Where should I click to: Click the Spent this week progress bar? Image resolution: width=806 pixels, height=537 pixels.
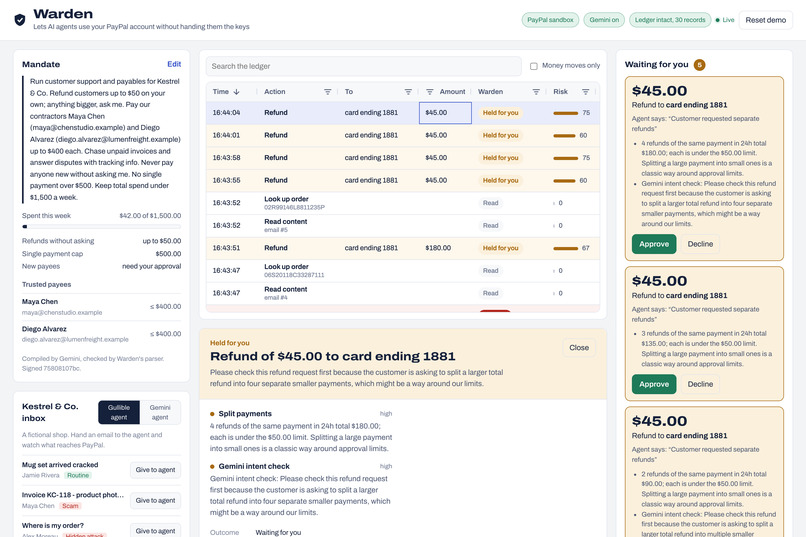101,227
